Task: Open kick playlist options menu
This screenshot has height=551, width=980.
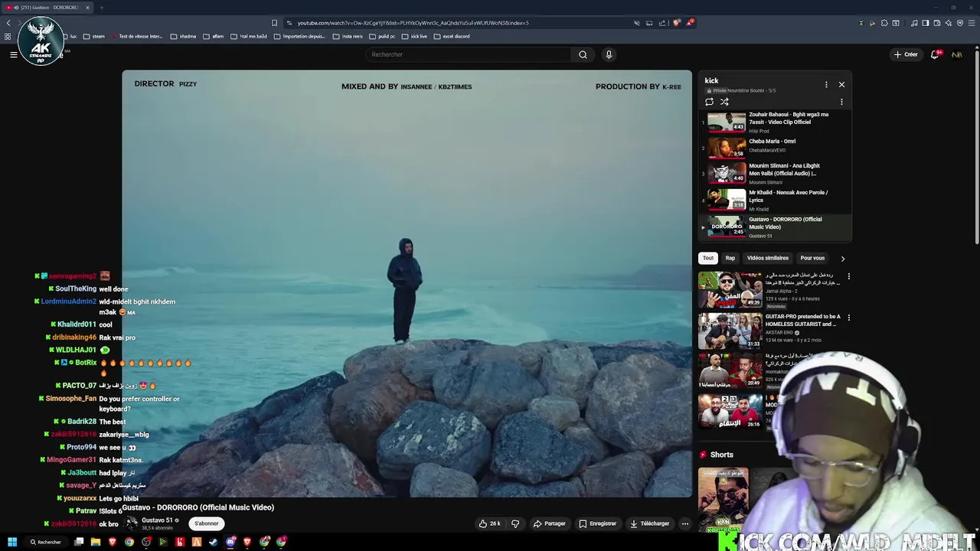Action: pos(826,84)
